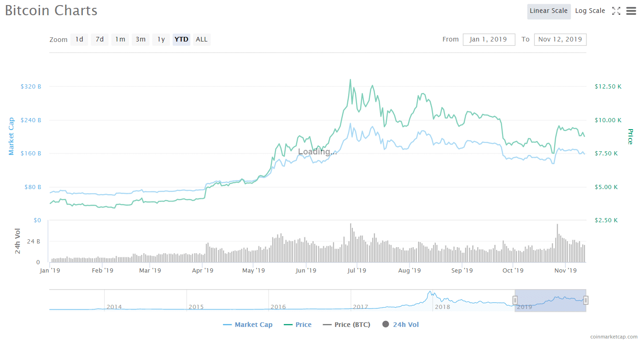Toggle Price (BTC) series in legend

346,325
